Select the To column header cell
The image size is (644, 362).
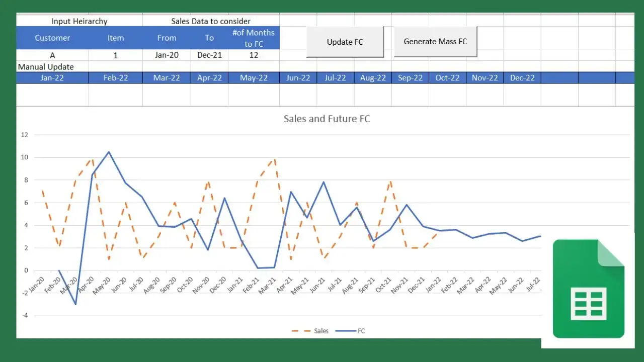coord(209,38)
